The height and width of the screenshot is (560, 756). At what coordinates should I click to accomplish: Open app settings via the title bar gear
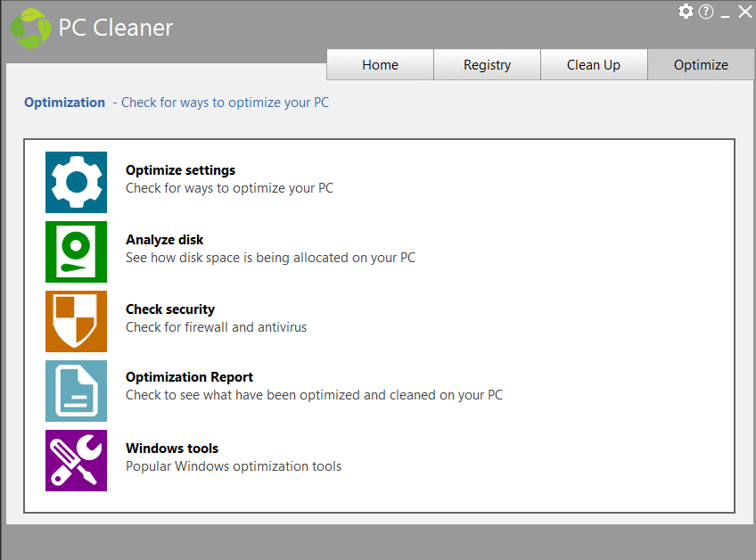[686, 12]
